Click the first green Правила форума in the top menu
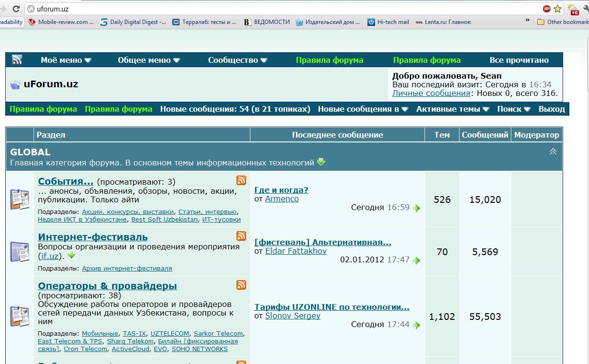Image resolution: width=589 pixels, height=364 pixels. [x=330, y=60]
